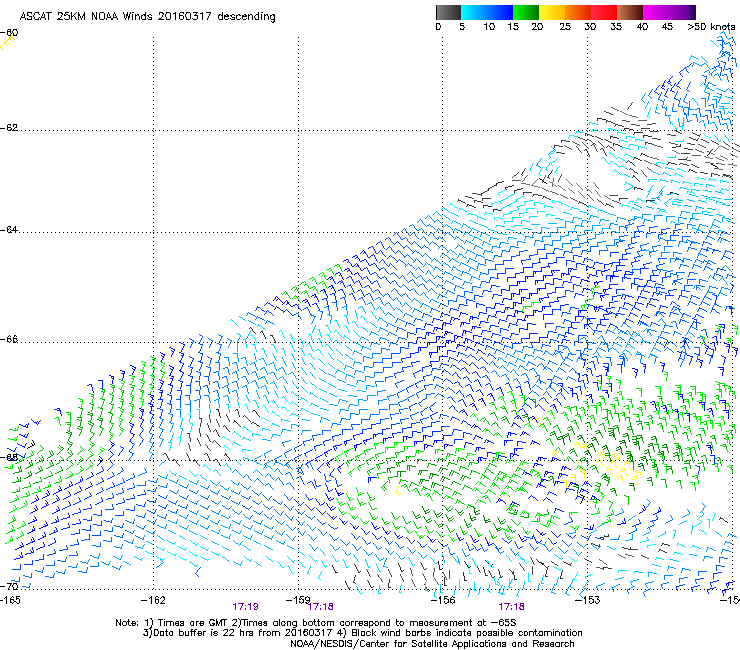Click the gray 0–5 knots legend segment
The height and width of the screenshot is (650, 740).
[x=448, y=12]
